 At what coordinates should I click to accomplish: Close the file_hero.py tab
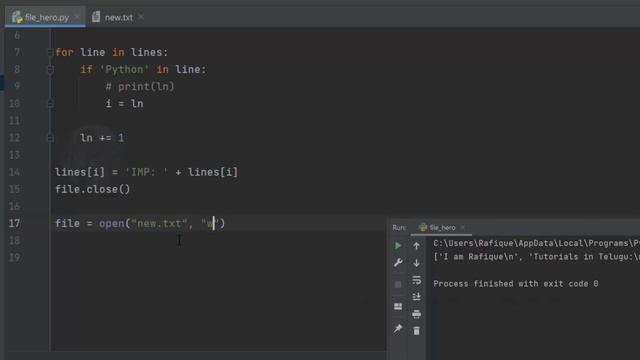[x=77, y=17]
